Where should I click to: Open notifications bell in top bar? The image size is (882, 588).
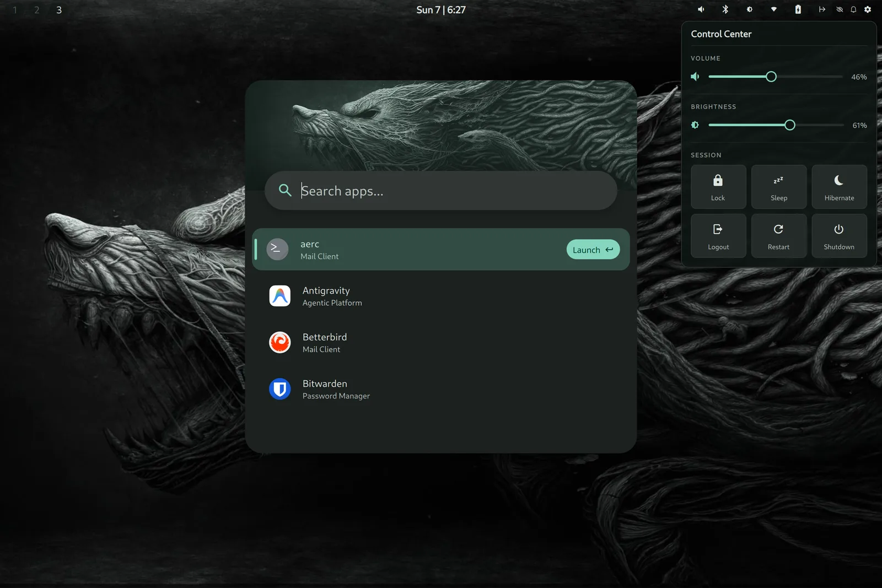click(853, 9)
